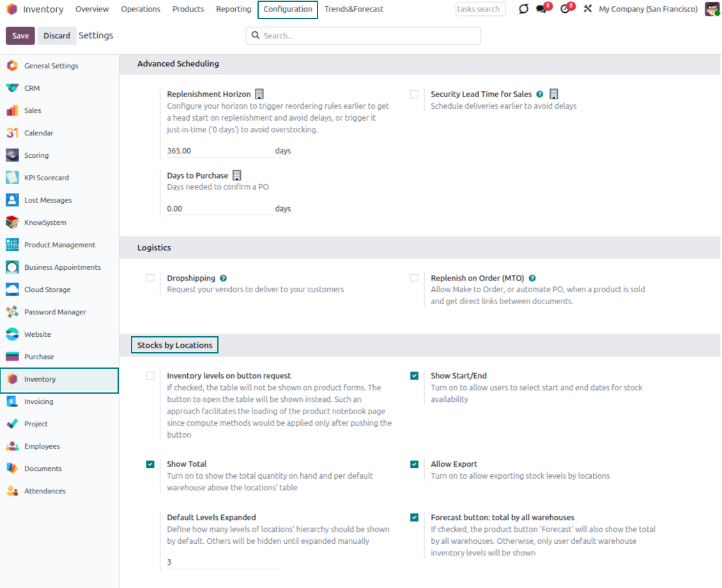Switch to the Reporting menu

[x=233, y=9]
